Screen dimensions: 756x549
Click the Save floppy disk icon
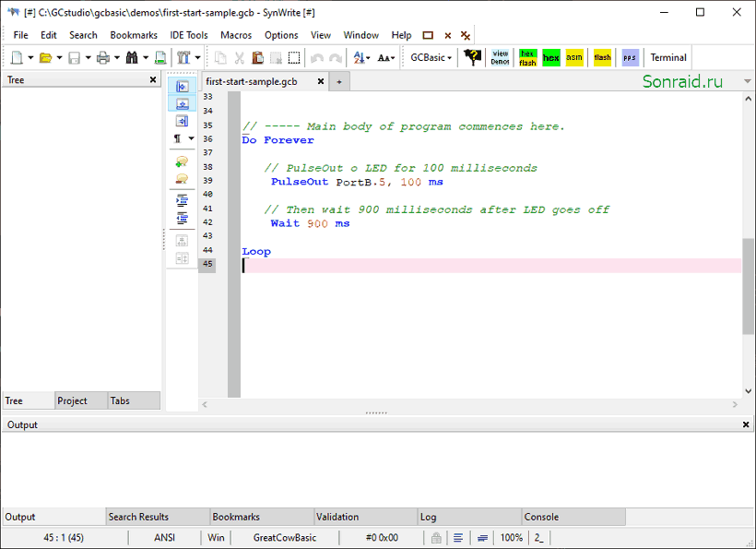coord(75,58)
